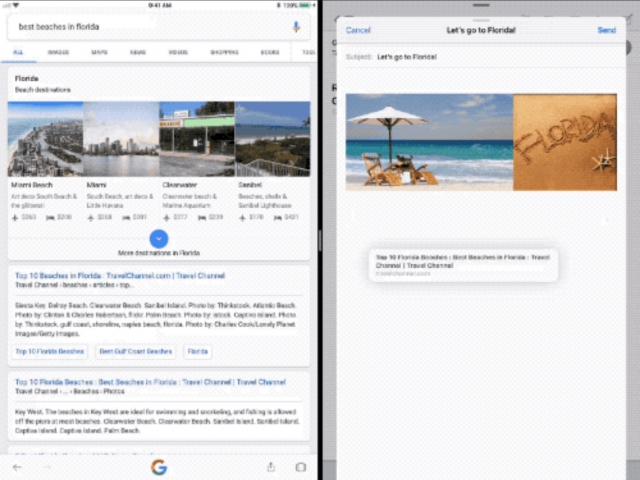Tap the Miami flight price icon
Viewport: 640px width, 480px height.
[91, 218]
